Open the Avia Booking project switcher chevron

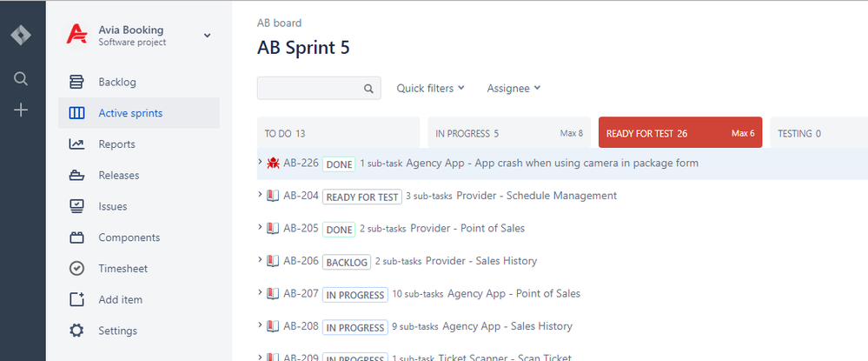(207, 36)
